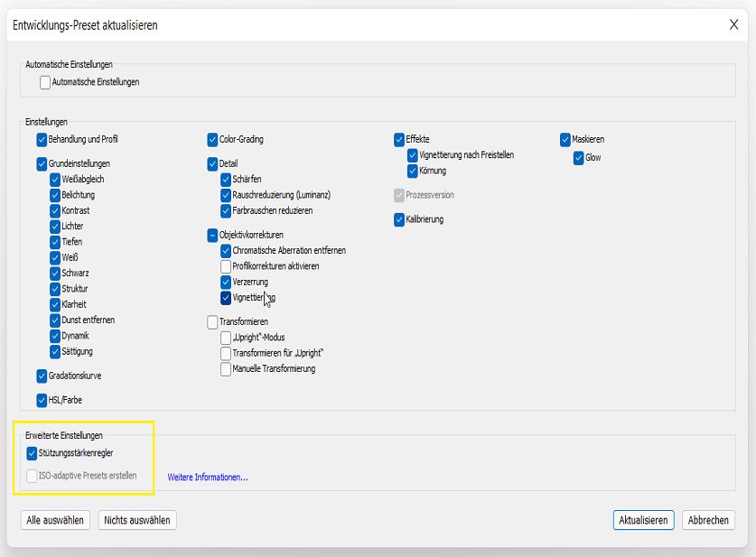Disable Color-Grading checkbox
The width and height of the screenshot is (756, 557).
click(212, 140)
